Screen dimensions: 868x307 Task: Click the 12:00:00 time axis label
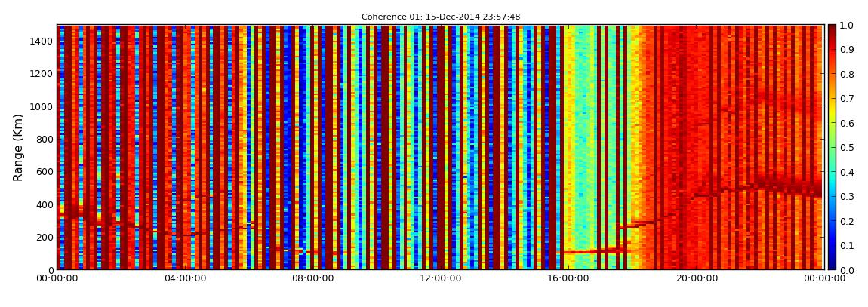[441, 278]
